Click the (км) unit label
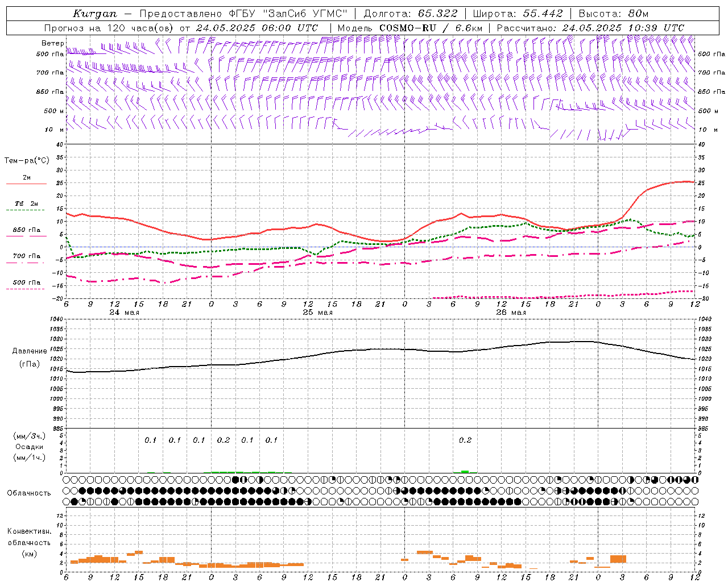 [30, 553]
